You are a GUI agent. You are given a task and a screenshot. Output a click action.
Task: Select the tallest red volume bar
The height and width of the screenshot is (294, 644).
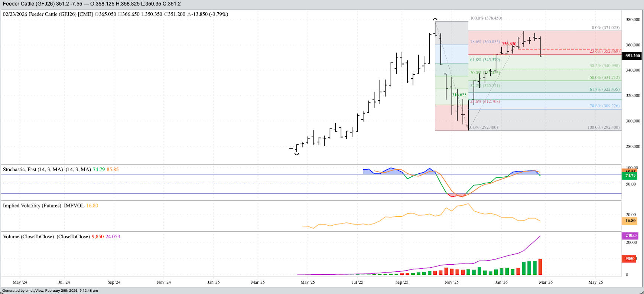click(x=540, y=267)
